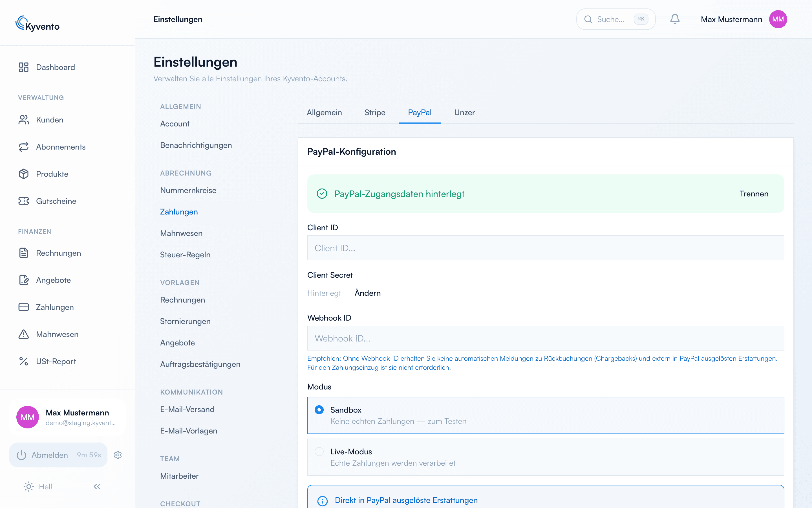Open Dashboard via its grid icon

pyautogui.click(x=23, y=67)
